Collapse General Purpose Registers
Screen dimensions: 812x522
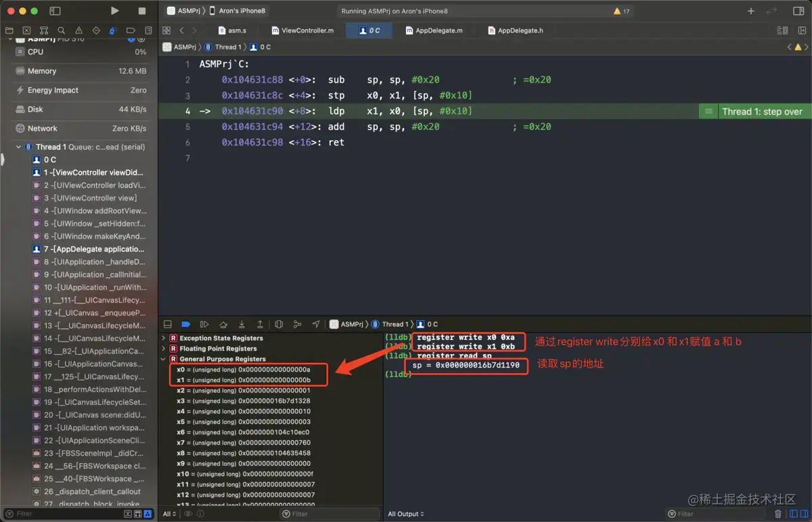[164, 359]
